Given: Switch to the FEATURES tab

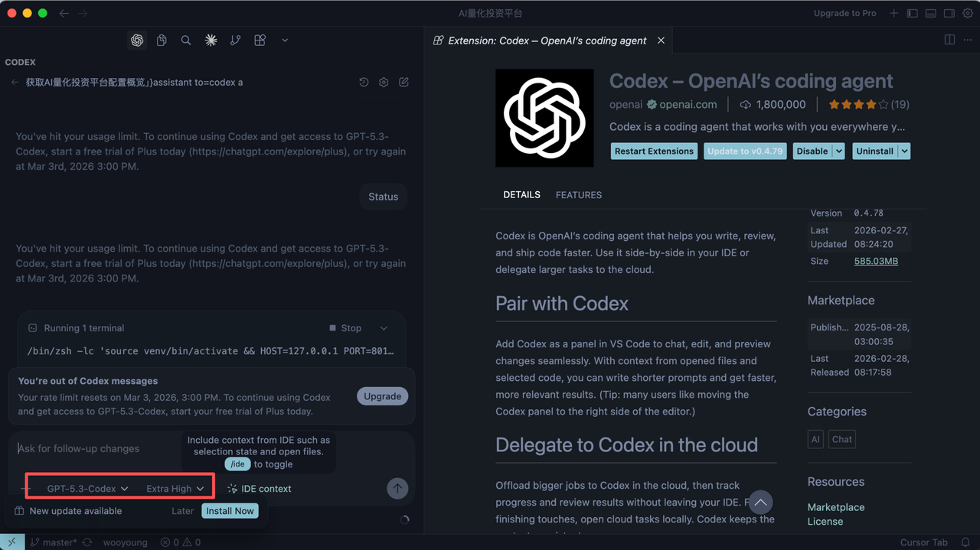Looking at the screenshot, I should coord(579,195).
